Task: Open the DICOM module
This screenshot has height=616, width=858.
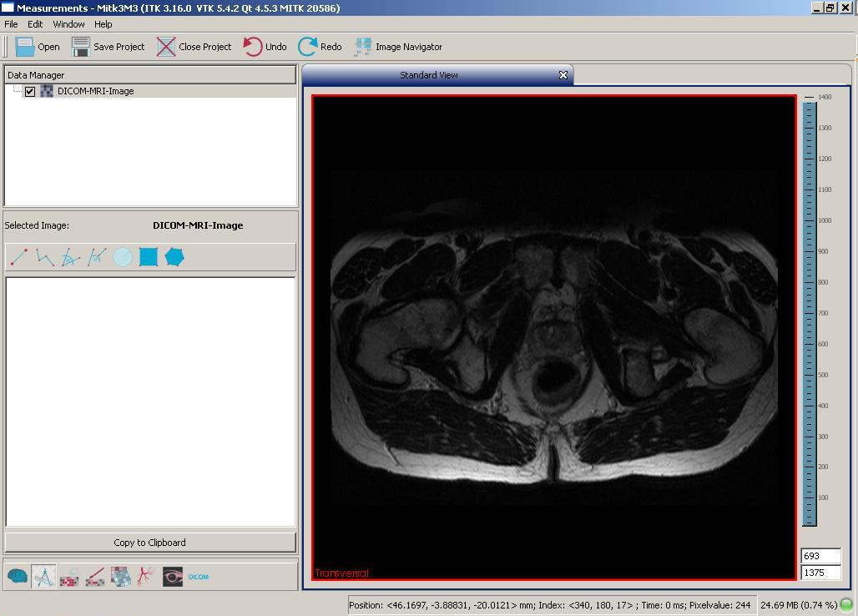Action: pyautogui.click(x=199, y=577)
